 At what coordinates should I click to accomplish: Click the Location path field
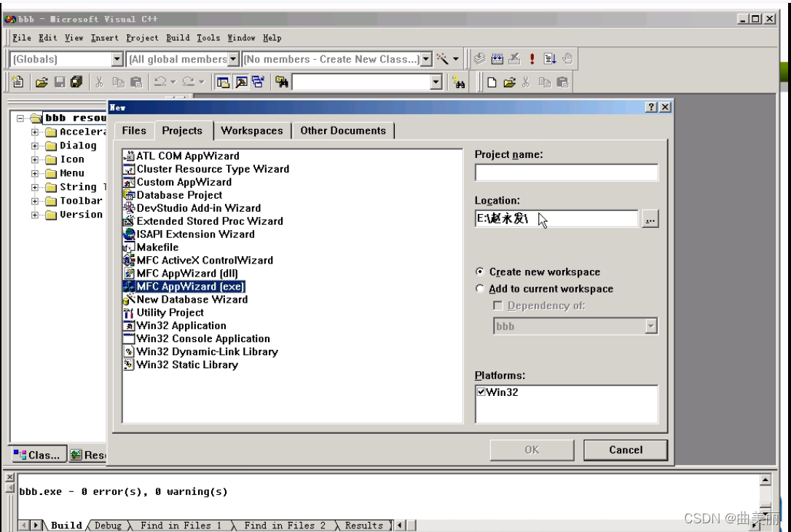[x=556, y=219]
